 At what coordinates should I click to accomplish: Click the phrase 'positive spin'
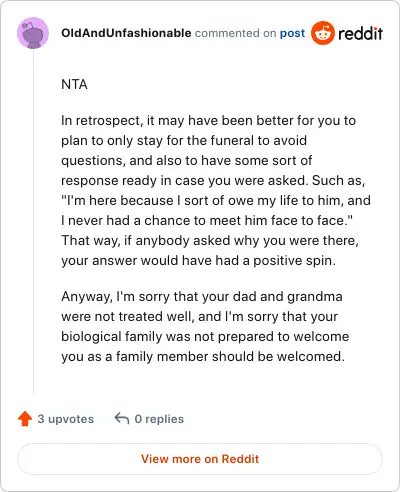[294, 261]
